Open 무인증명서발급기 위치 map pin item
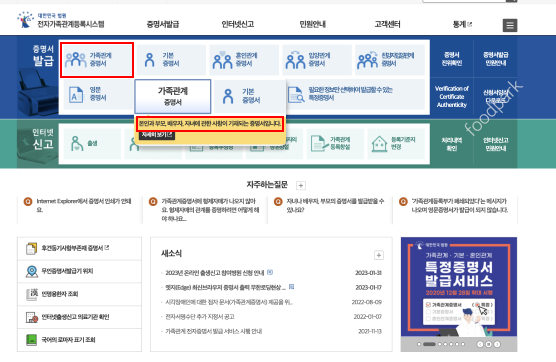 (x=79, y=272)
